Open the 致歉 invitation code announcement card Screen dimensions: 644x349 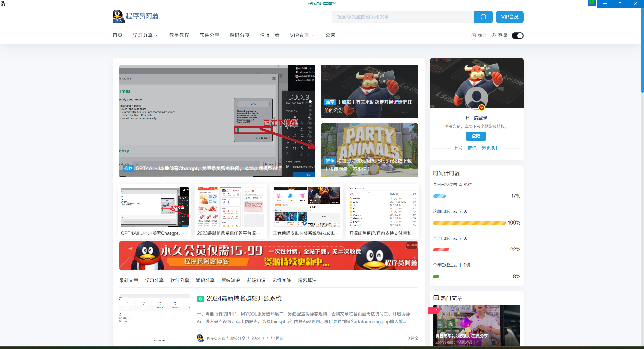coord(369,92)
